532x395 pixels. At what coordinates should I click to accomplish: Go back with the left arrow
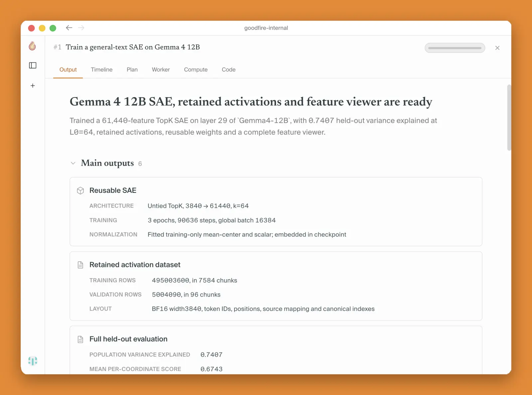pyautogui.click(x=69, y=28)
